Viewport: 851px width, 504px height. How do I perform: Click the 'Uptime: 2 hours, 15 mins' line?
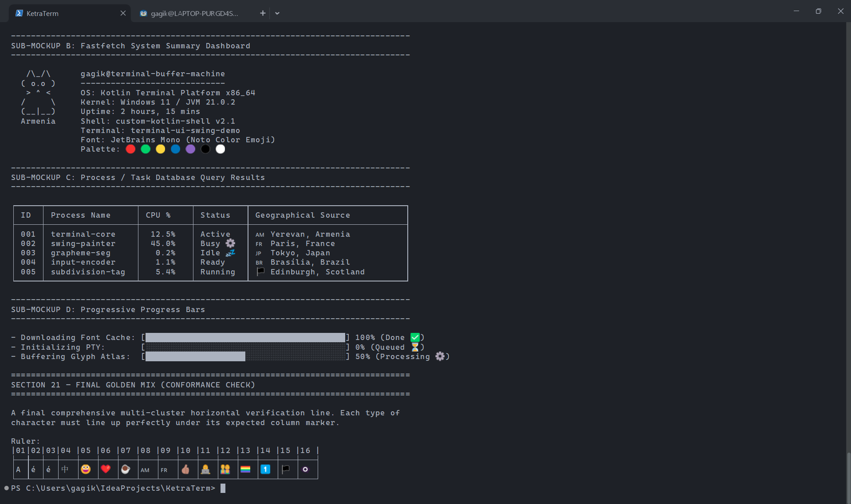pyautogui.click(x=140, y=112)
